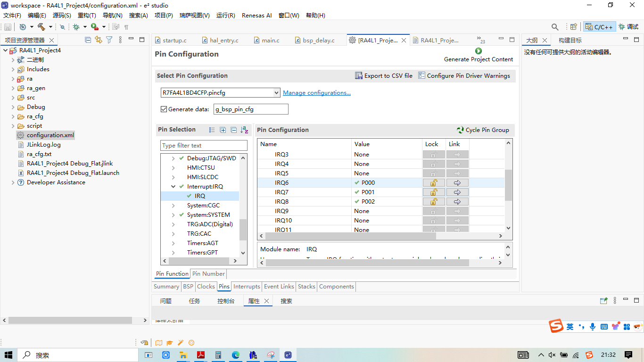Switch to the Clocks tab

[x=206, y=287]
